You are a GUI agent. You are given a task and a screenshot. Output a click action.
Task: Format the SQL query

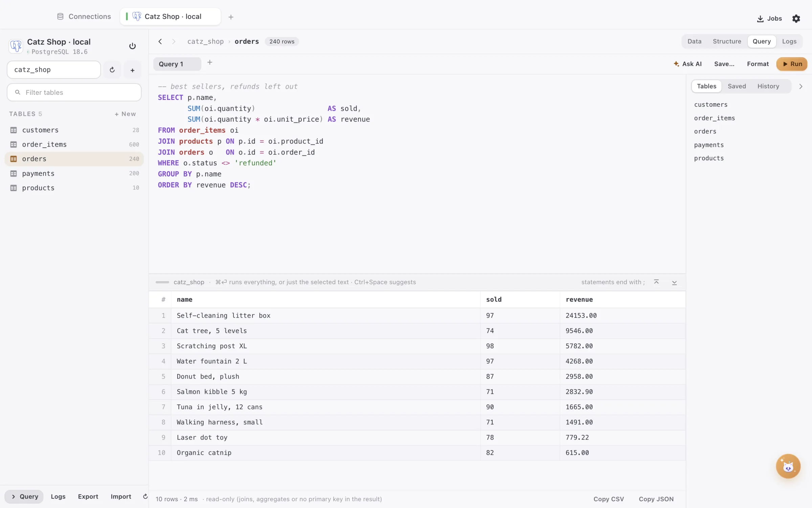[x=758, y=64]
